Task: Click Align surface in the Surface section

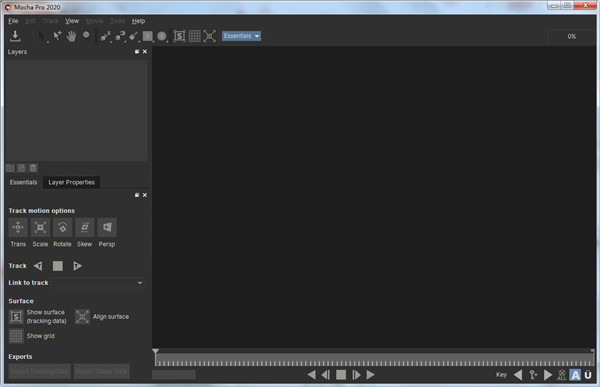Action: pyautogui.click(x=82, y=317)
